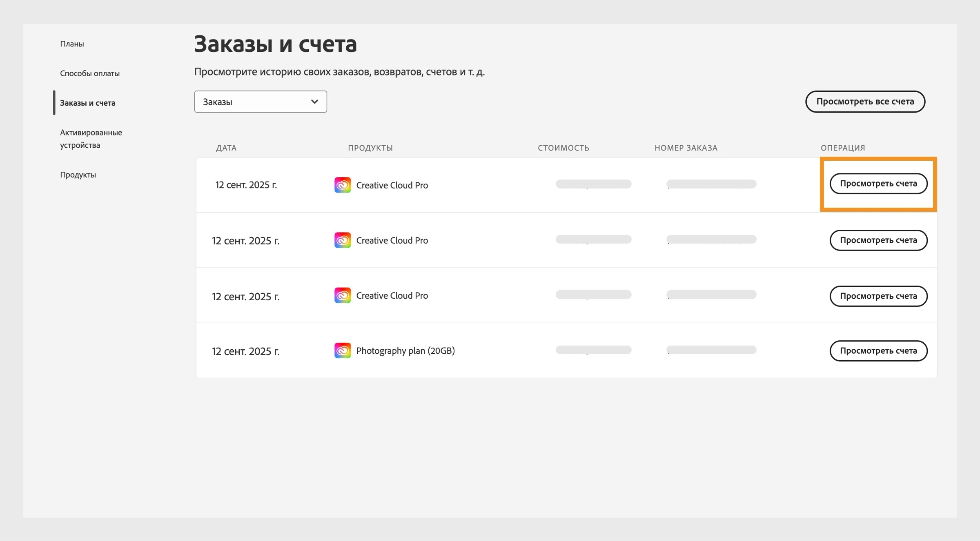Click the СТОИМОСТЬ column header
Image resolution: width=980 pixels, height=541 pixels.
pos(563,148)
